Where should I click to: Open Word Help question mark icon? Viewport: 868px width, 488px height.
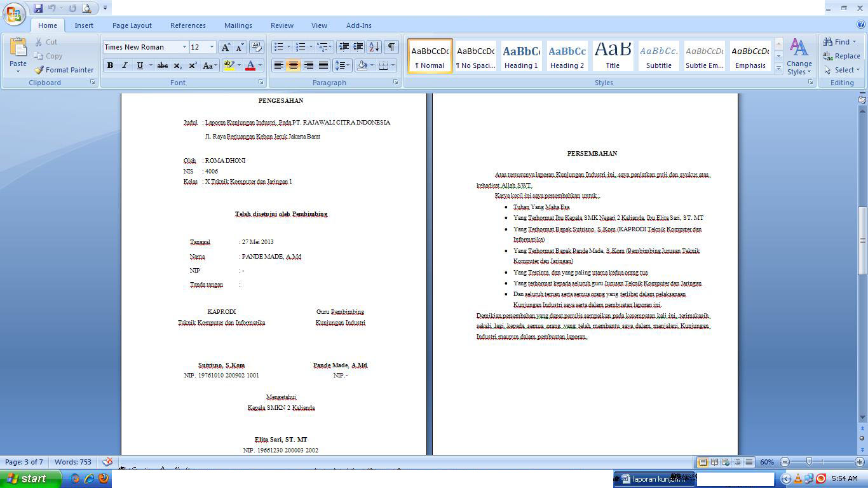coord(861,25)
